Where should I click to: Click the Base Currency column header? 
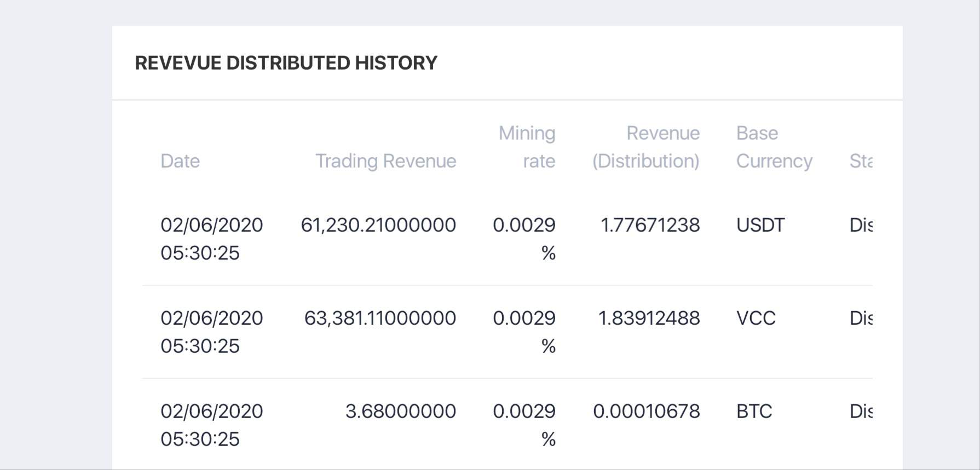[x=774, y=147]
